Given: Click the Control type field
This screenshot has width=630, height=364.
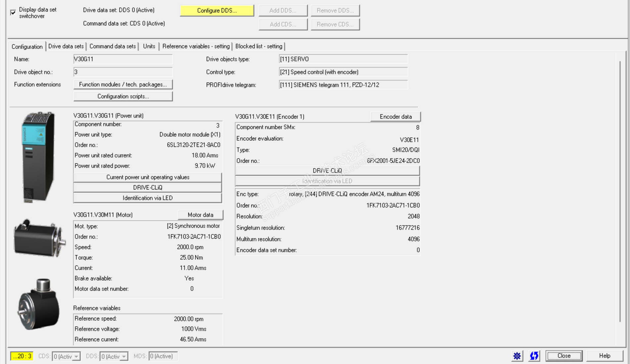Looking at the screenshot, I should click(343, 72).
